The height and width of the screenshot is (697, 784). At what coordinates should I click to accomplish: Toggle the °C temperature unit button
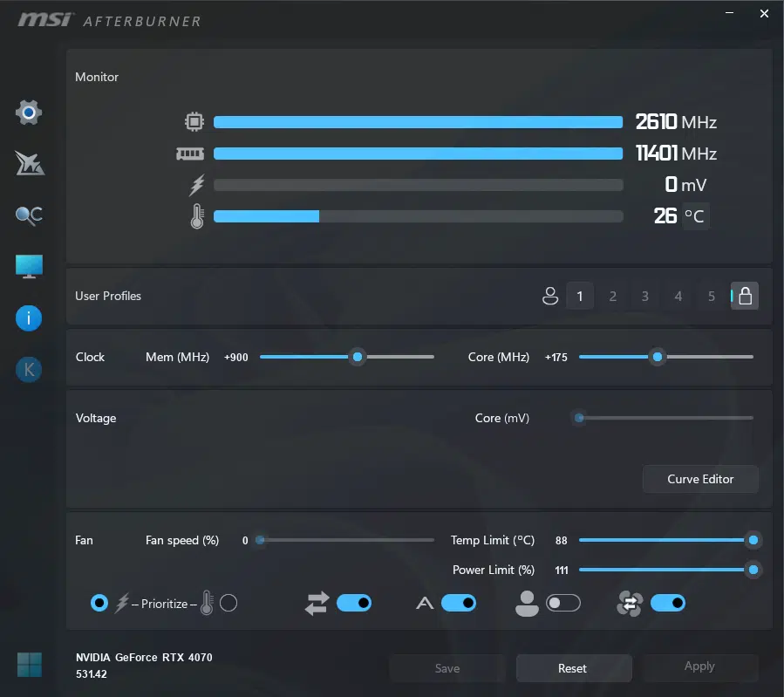pyautogui.click(x=695, y=216)
